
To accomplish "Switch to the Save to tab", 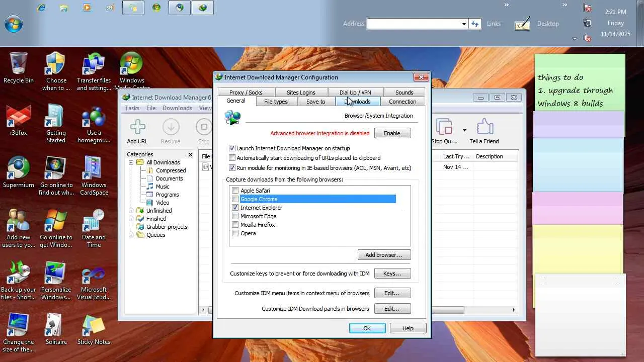I will coord(315,102).
